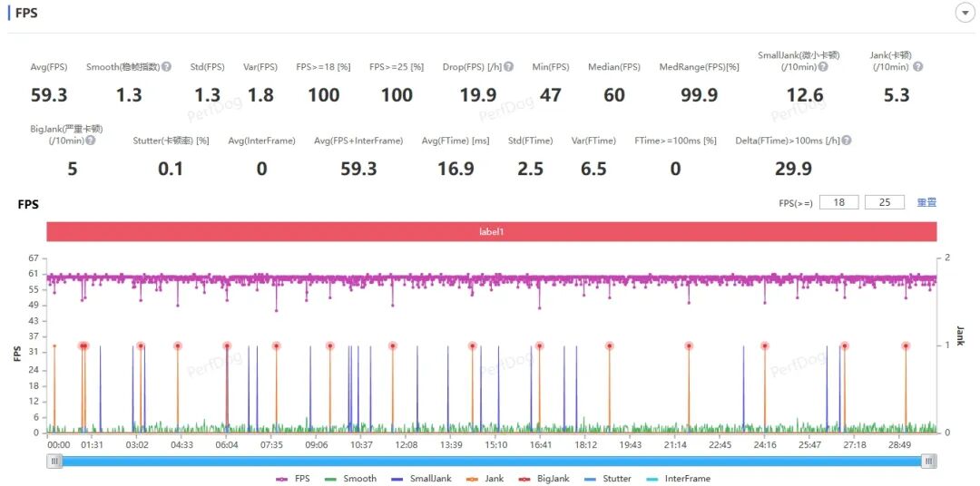Click the 重置 reset link
Image resolution: width=980 pixels, height=486 pixels.
tap(926, 202)
